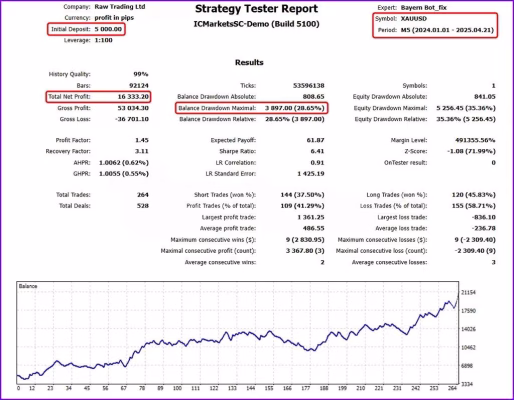Click Gross Profit value 53 034.30

tap(133, 108)
